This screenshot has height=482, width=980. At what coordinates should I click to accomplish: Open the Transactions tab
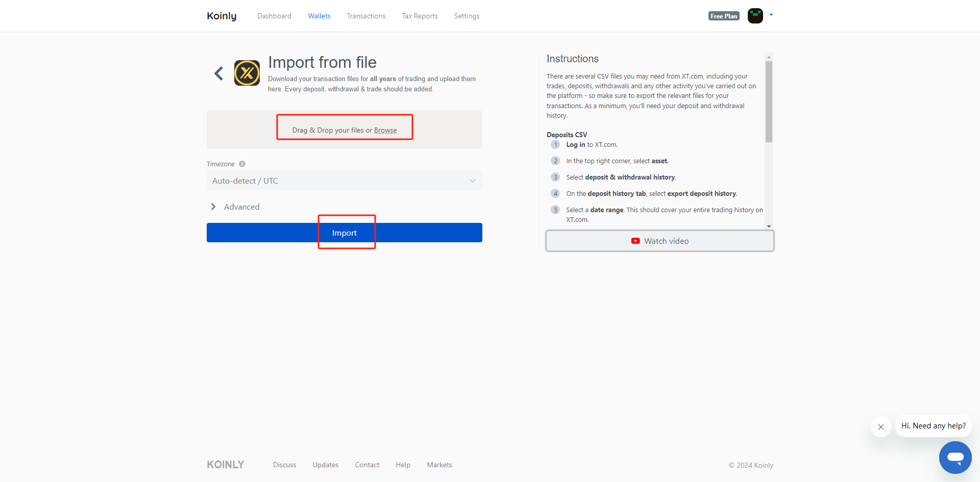366,16
